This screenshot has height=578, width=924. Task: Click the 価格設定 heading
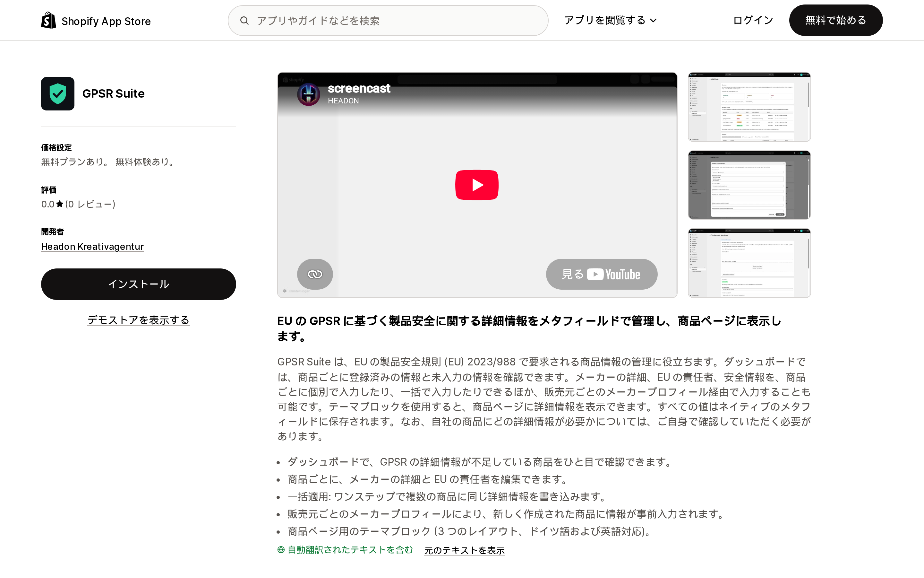56,148
